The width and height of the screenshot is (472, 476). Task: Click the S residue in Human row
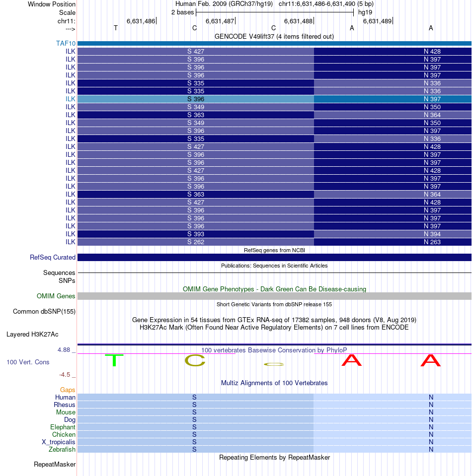[195, 397]
